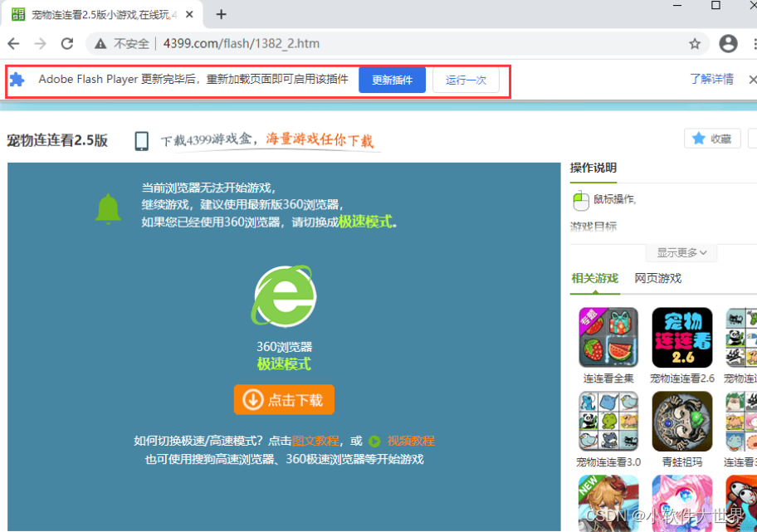Select the 操作说明 tab
This screenshot has height=532, width=757.
pyautogui.click(x=593, y=168)
